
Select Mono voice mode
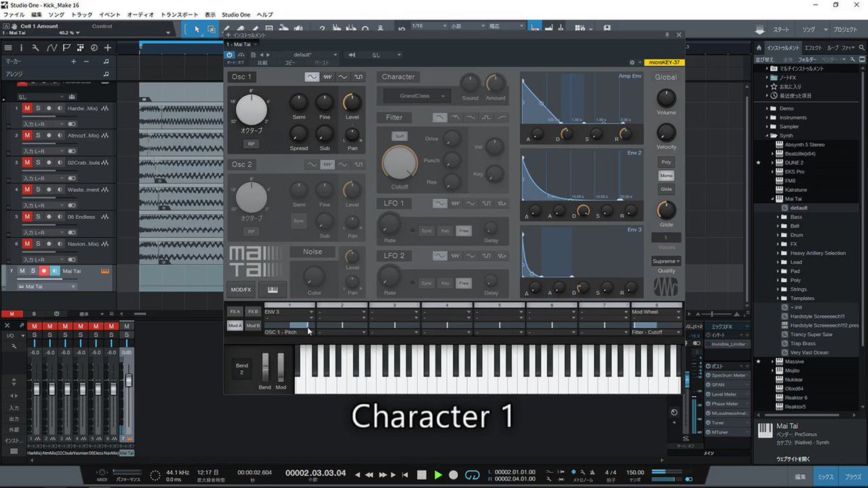(666, 176)
